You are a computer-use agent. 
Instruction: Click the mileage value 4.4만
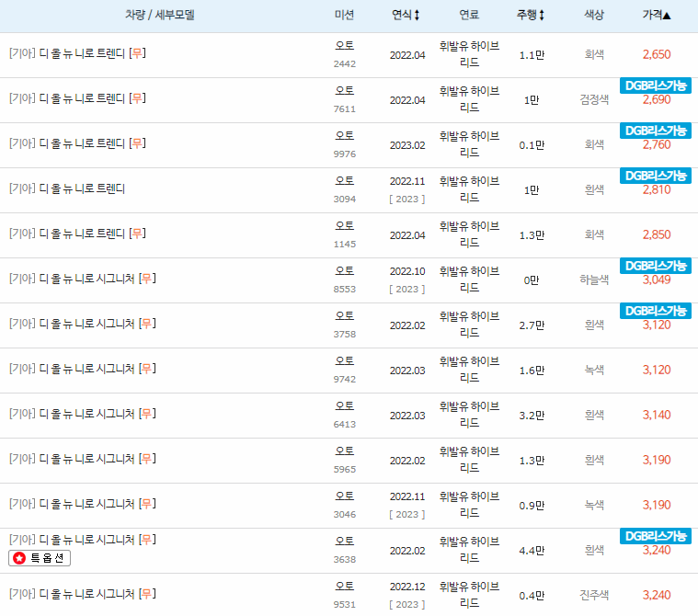[532, 551]
